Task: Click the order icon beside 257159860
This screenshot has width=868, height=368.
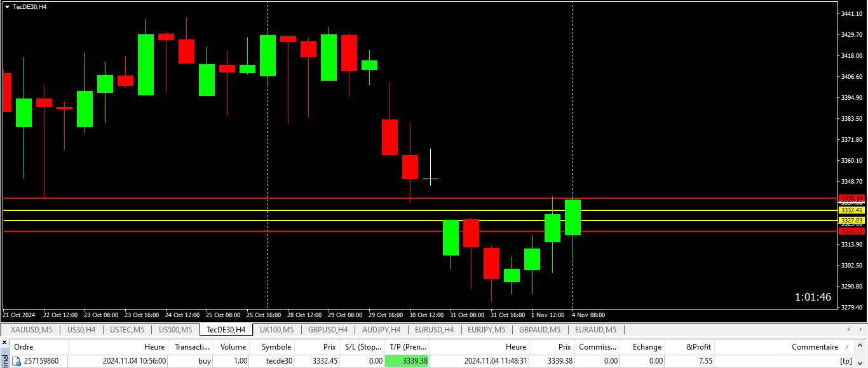Action: click(17, 361)
